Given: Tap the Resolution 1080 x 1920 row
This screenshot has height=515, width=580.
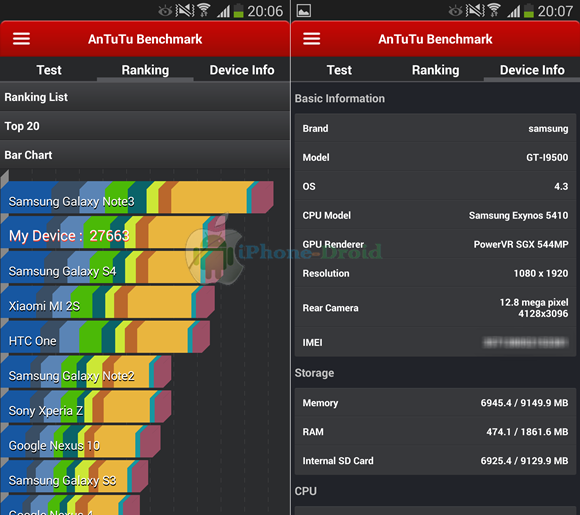Looking at the screenshot, I should [435, 273].
